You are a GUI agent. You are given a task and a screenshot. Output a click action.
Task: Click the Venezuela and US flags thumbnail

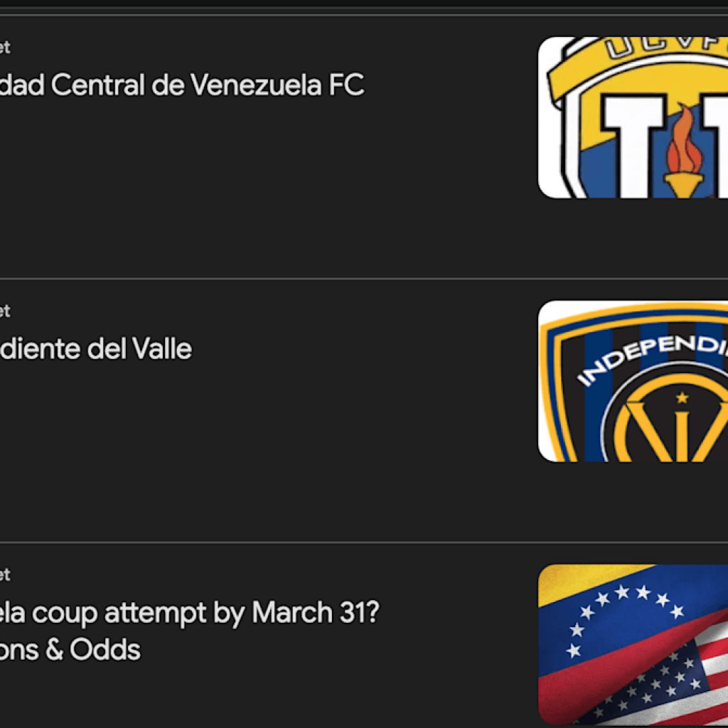pyautogui.click(x=633, y=644)
